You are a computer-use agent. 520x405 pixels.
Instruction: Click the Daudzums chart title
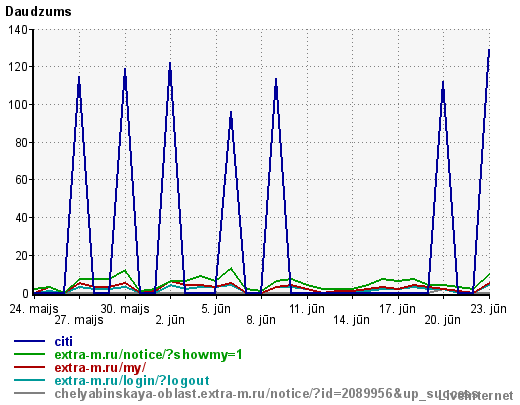coord(38,12)
